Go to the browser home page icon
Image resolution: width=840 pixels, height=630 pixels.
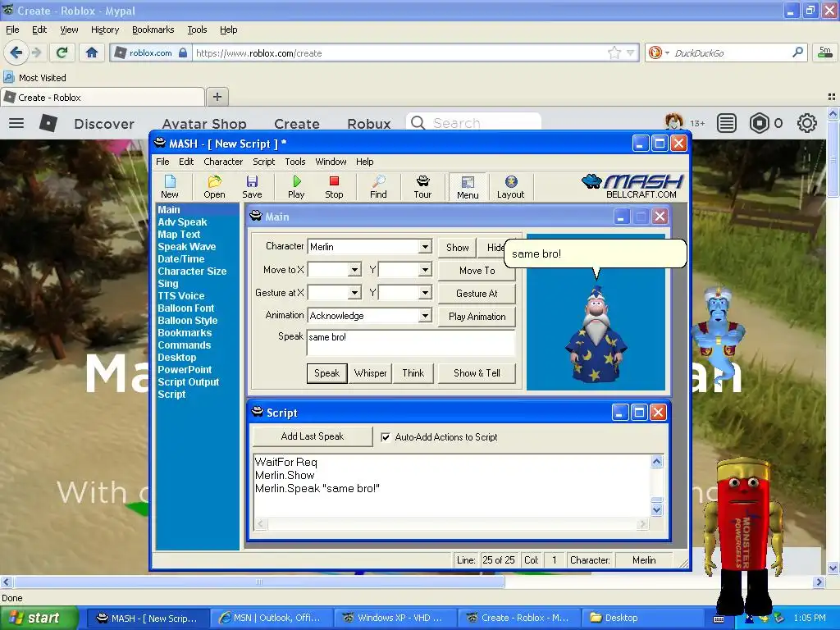pos(92,52)
